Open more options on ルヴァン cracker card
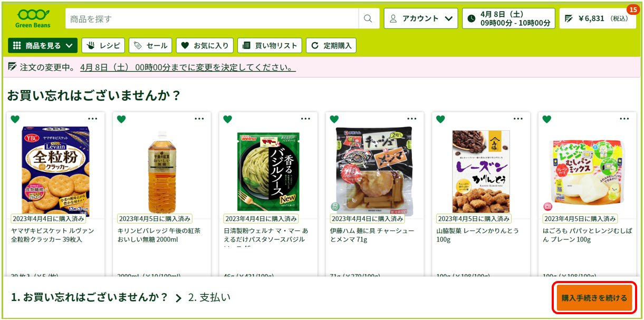Screen dimensions: 644x320 click(93, 119)
